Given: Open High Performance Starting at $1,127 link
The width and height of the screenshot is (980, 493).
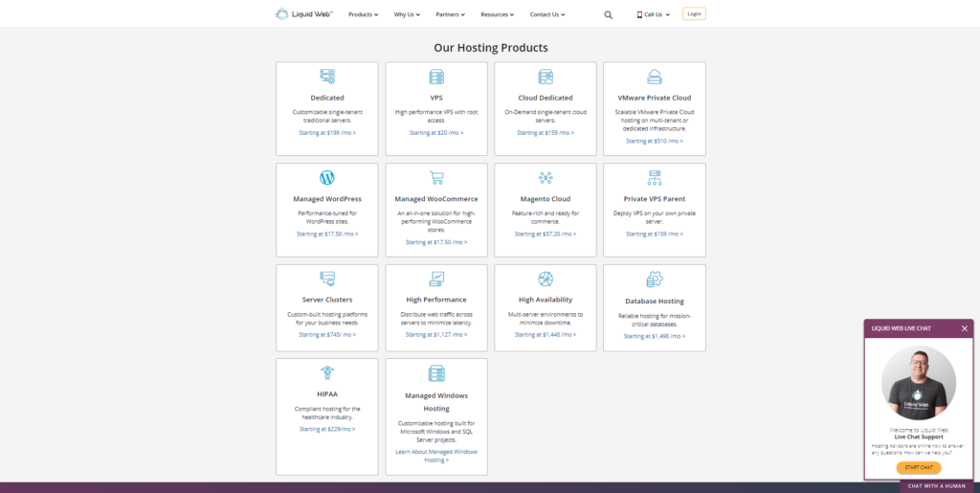Looking at the screenshot, I should (x=436, y=334).
